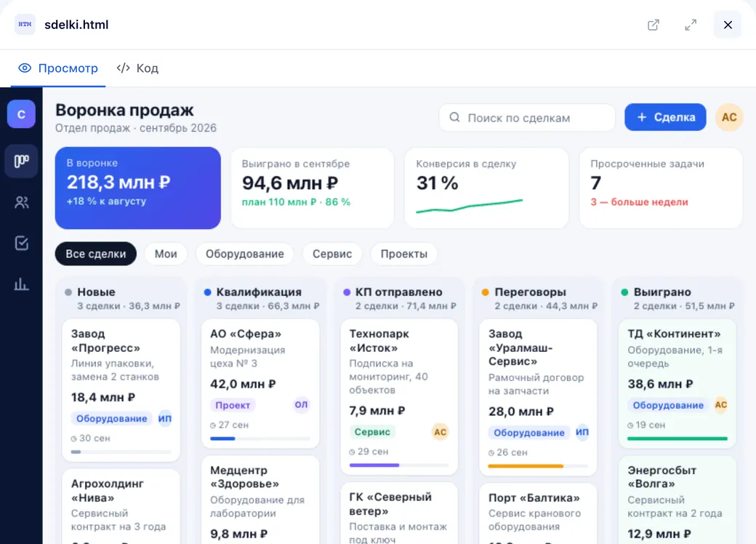The image size is (756, 544).
Task: Open the Медцентр «Здоровье» deal card
Action: pyautogui.click(x=260, y=500)
